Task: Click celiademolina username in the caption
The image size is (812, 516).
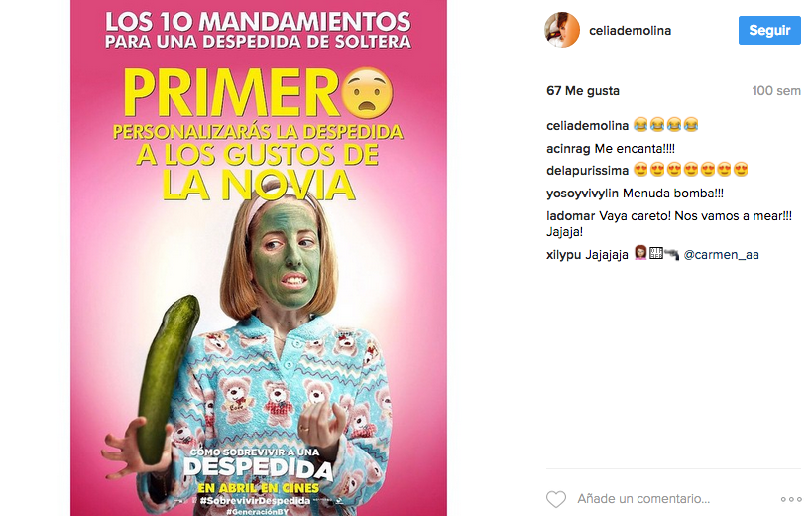Action: (x=587, y=126)
